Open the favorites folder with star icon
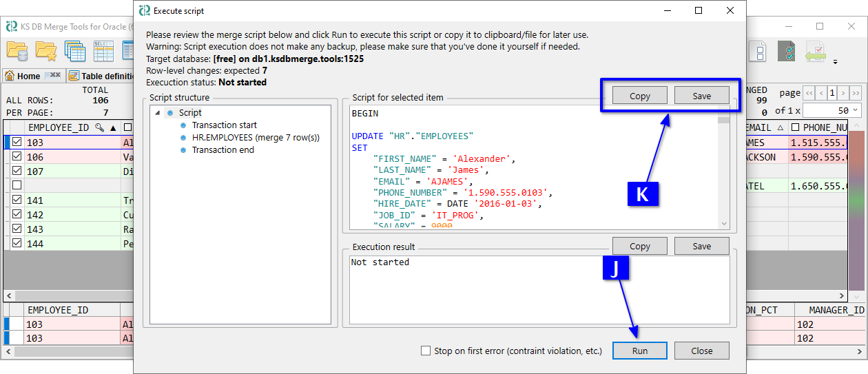 click(x=46, y=51)
